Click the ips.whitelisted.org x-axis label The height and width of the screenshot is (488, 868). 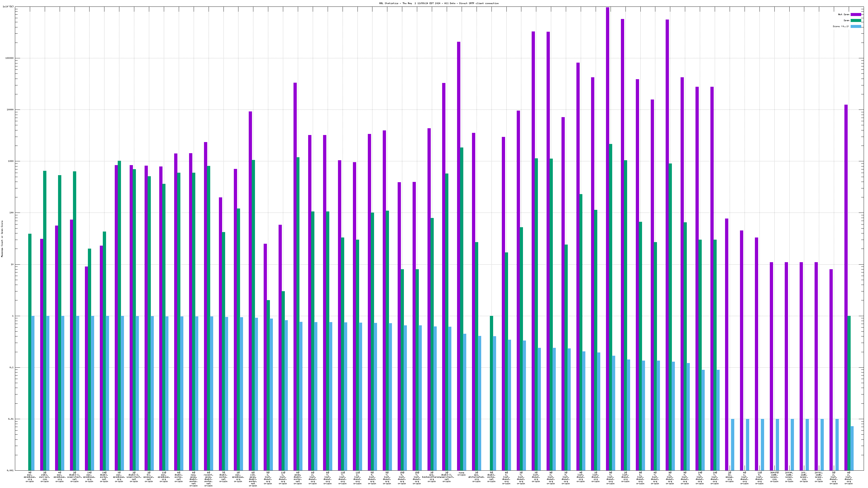(x=476, y=477)
